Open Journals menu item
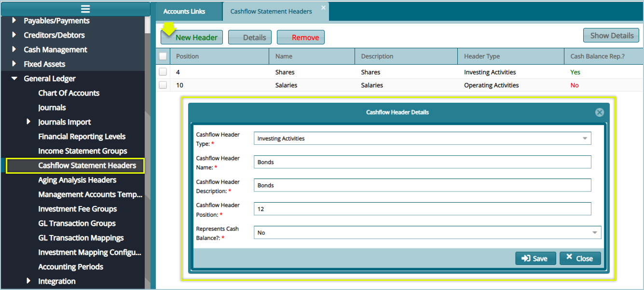The image size is (644, 290). [x=52, y=108]
